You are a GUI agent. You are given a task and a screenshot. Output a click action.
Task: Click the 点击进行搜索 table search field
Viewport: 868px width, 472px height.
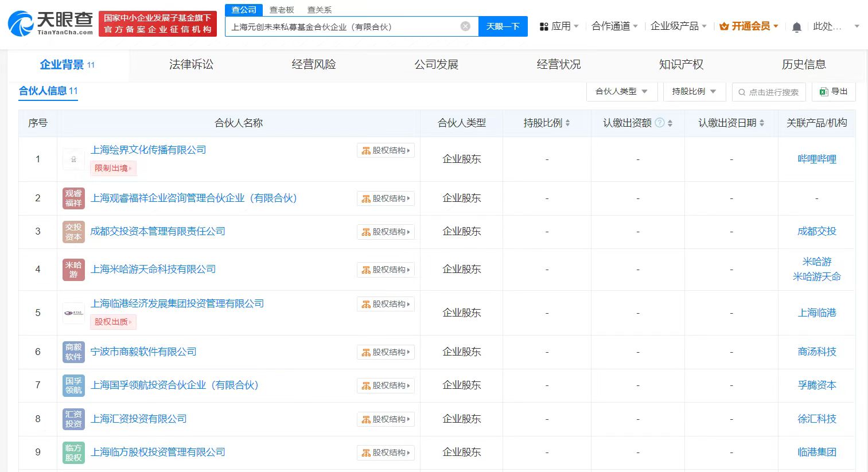click(x=769, y=92)
